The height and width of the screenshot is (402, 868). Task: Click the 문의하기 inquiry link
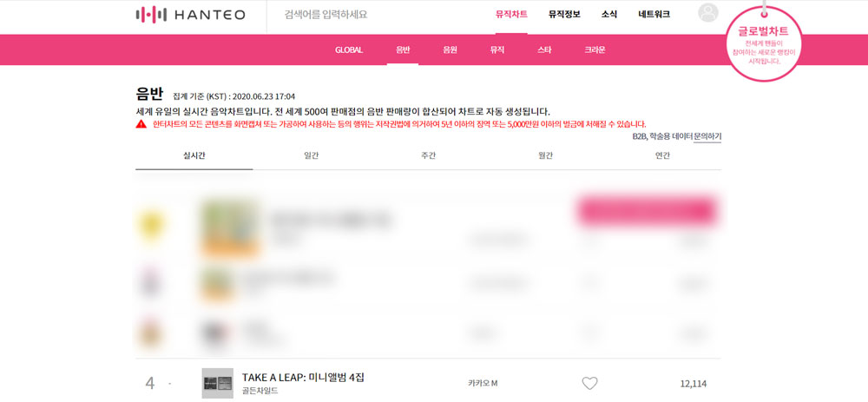pos(707,136)
